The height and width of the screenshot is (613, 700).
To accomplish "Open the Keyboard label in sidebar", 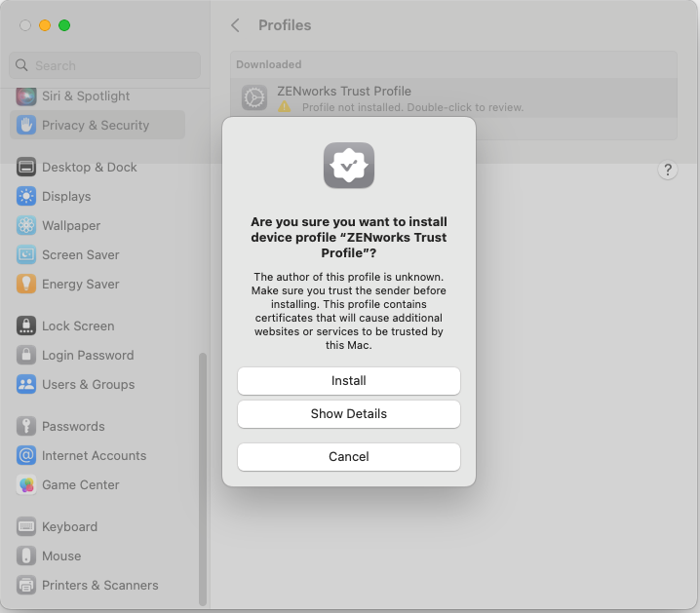I will tap(69, 527).
